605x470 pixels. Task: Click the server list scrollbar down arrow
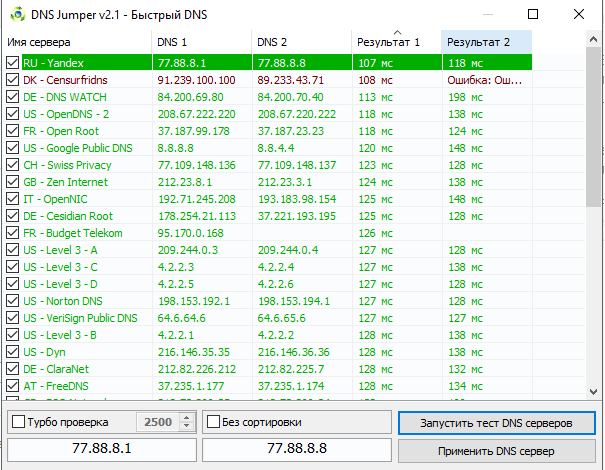593,392
